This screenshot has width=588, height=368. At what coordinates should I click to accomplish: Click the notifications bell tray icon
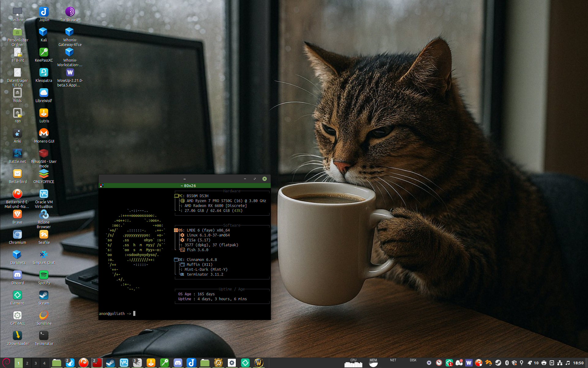click(x=529, y=363)
